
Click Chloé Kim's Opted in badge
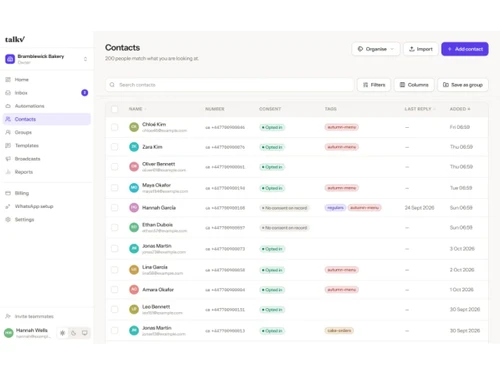point(272,127)
